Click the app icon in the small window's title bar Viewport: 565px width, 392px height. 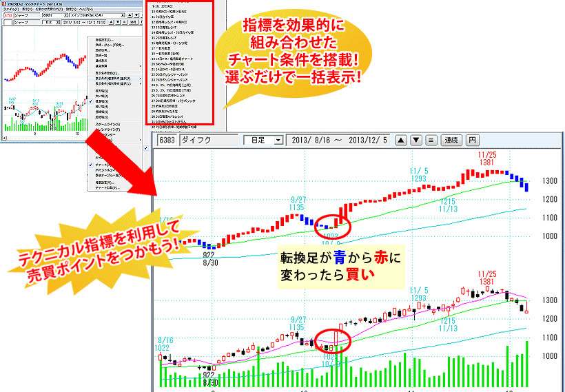[4, 4]
